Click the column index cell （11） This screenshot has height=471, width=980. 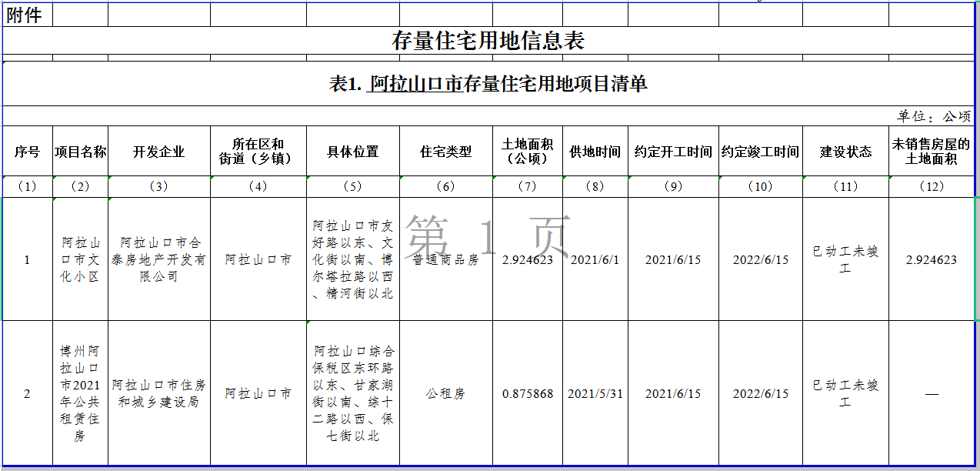pyautogui.click(x=845, y=186)
